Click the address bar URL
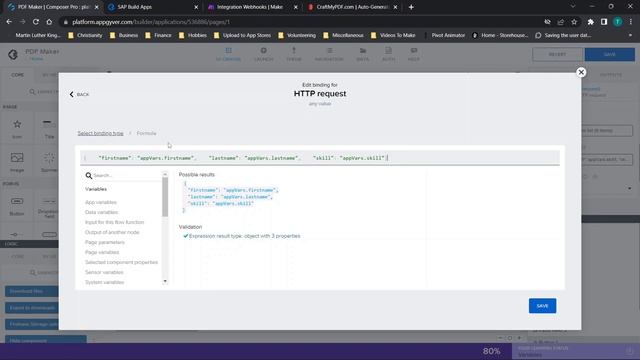The width and height of the screenshot is (640, 360). (x=151, y=22)
